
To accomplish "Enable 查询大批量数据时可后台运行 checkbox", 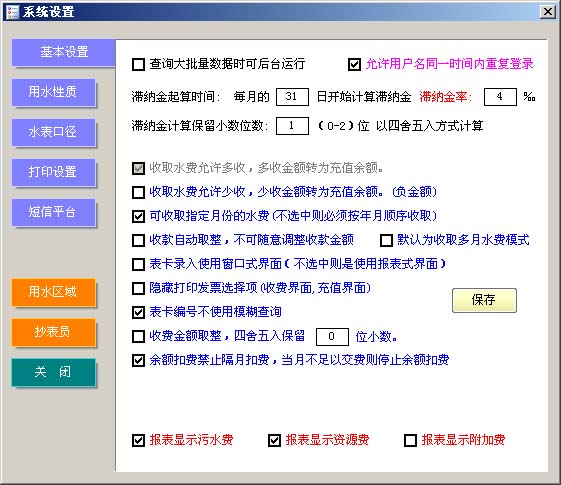I will pyautogui.click(x=138, y=65).
